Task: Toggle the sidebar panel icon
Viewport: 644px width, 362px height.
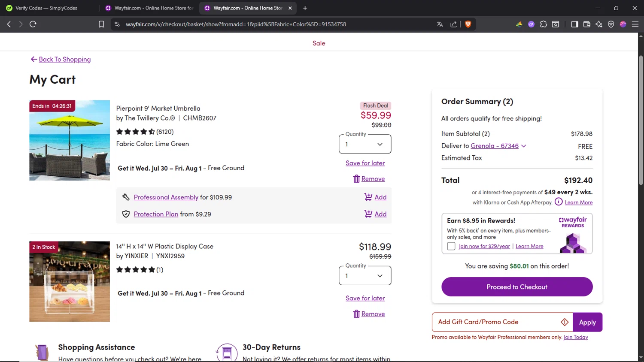Action: pyautogui.click(x=574, y=24)
